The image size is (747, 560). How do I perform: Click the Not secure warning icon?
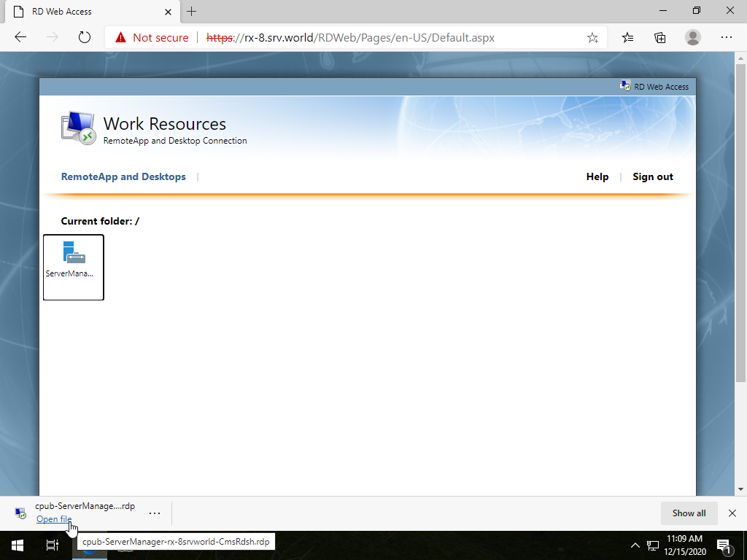(121, 37)
